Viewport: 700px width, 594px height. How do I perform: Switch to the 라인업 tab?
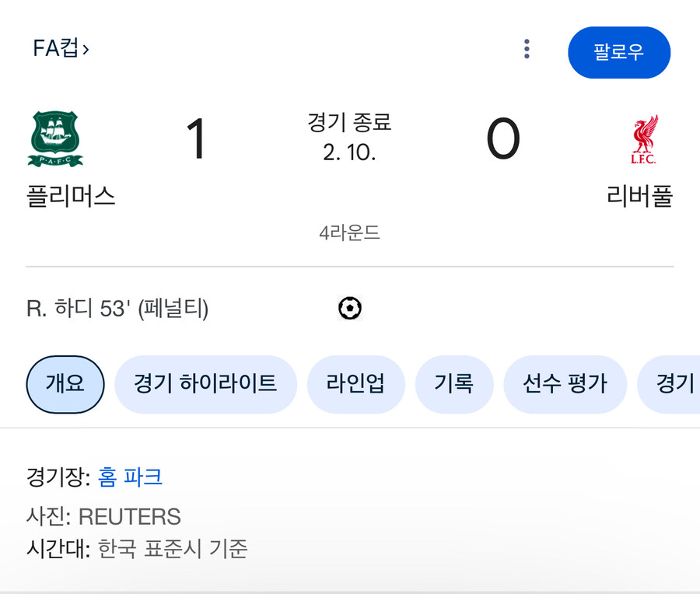tap(356, 384)
